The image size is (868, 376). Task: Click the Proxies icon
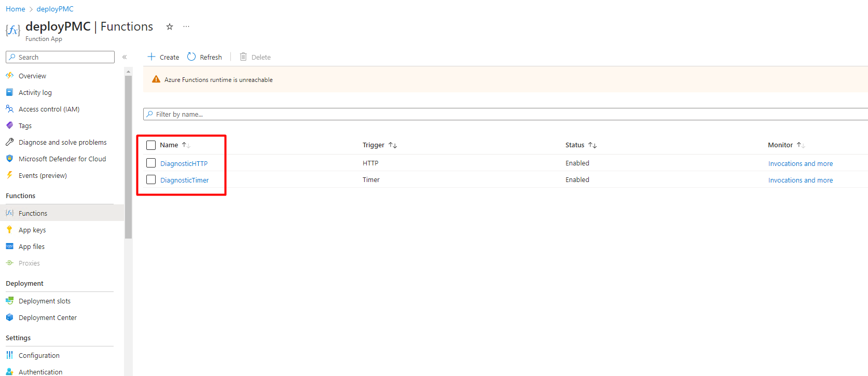9,263
